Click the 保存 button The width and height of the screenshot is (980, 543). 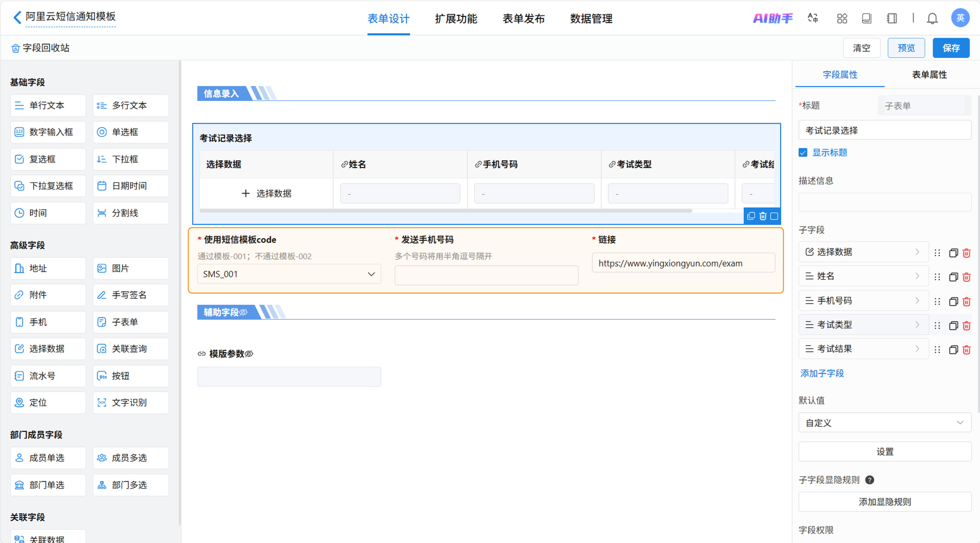point(951,48)
